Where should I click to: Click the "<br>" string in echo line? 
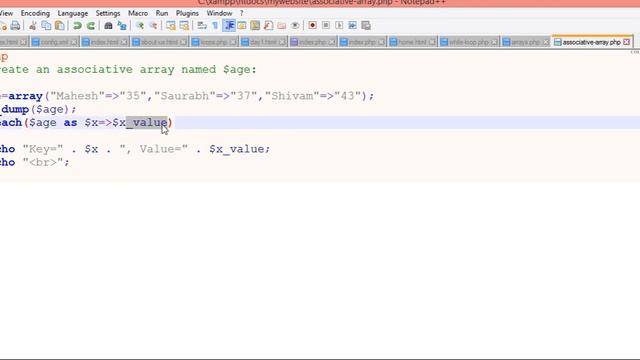click(42, 162)
